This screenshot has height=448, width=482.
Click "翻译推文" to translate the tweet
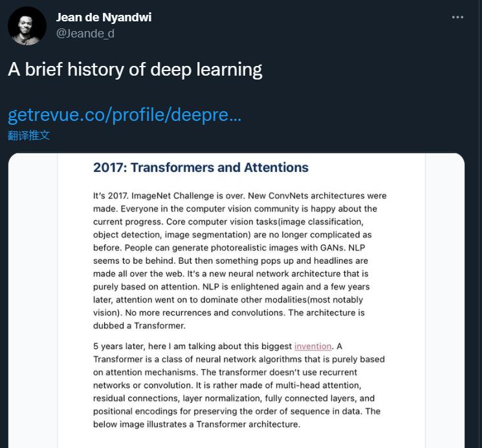point(28,135)
